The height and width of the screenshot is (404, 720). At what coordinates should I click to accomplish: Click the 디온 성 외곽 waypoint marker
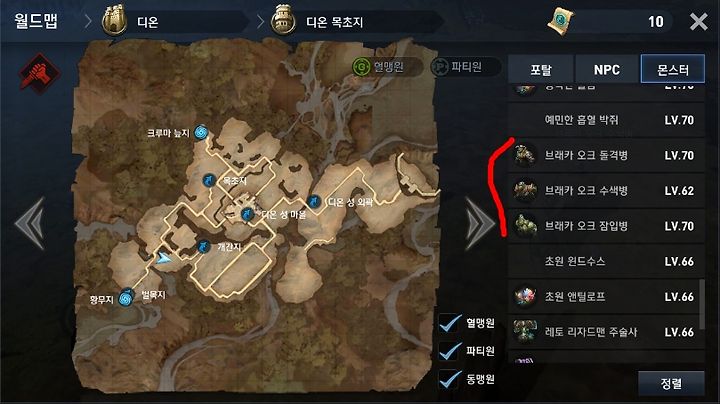pos(314,201)
